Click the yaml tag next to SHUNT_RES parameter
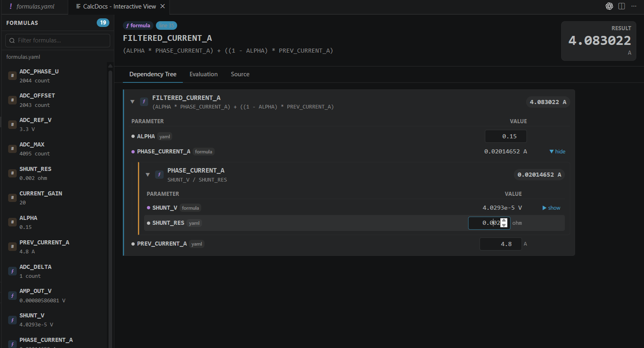This screenshot has height=348, width=644. click(194, 223)
